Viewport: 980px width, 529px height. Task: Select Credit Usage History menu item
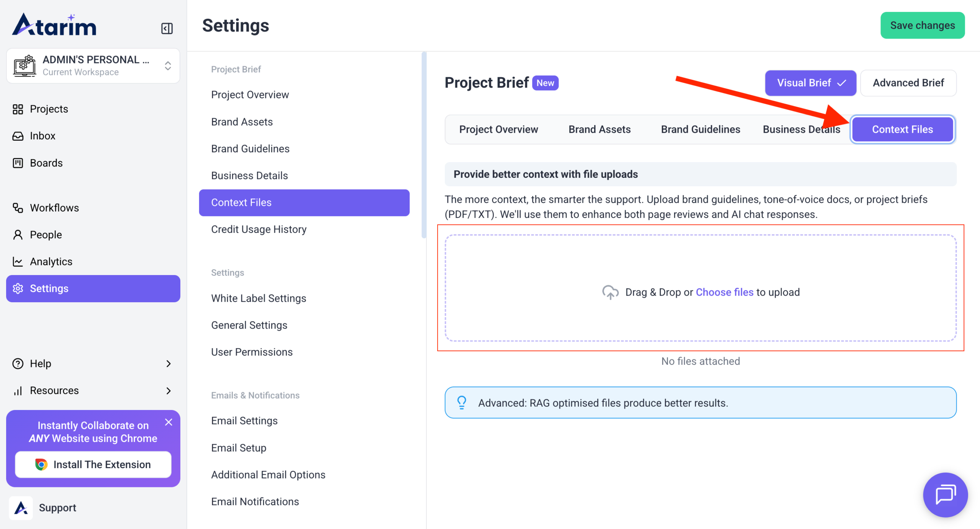[259, 229]
